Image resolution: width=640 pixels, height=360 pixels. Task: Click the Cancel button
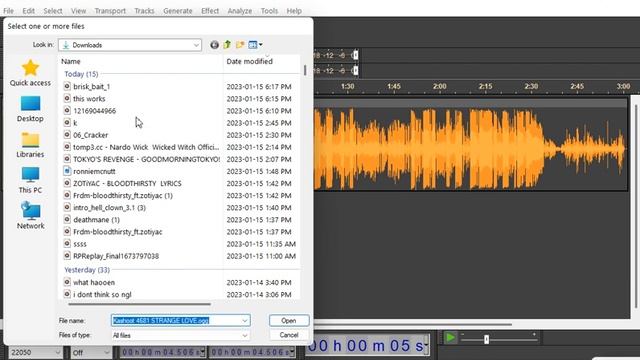tap(289, 335)
